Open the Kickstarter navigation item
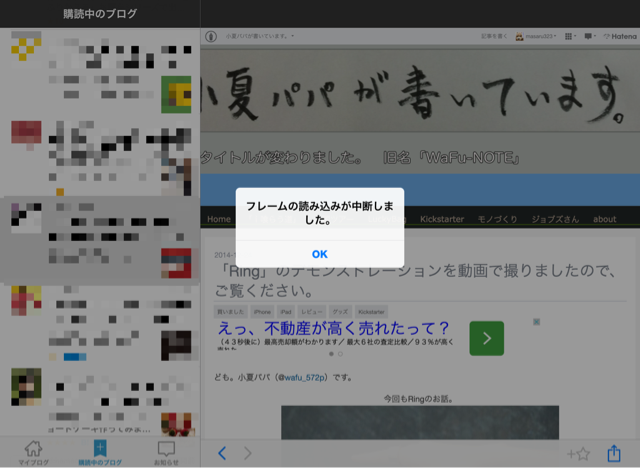 click(442, 219)
